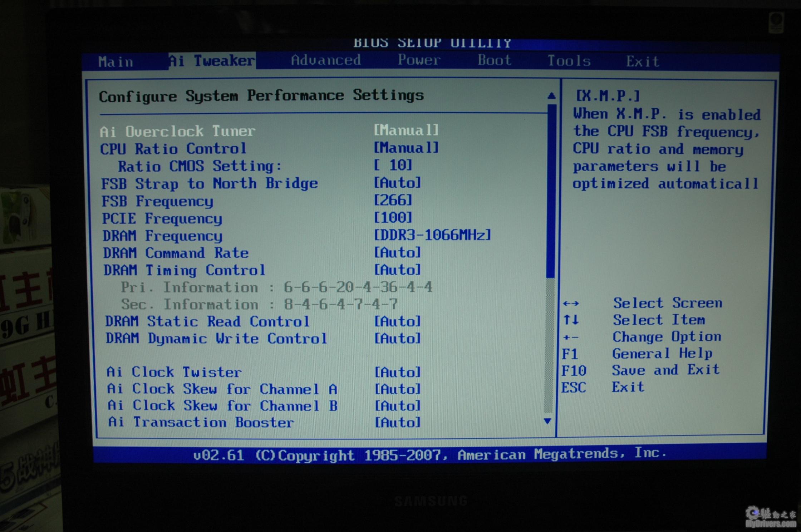Open DRAM Frequency DDR3-1066MHz option
Viewport: 801px width, 532px height.
click(432, 235)
